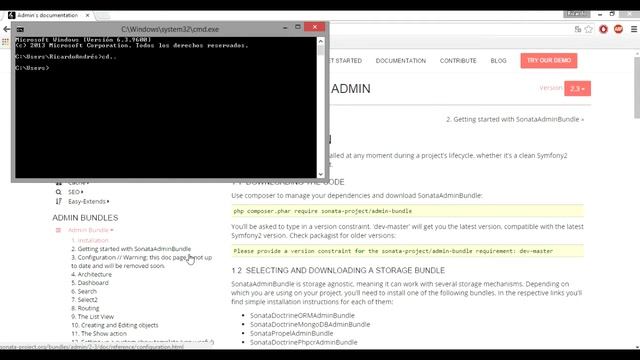Viewport: 640px width, 360px height.
Task: Open sidebar link 9. The List View
Action: pyautogui.click(x=93, y=317)
